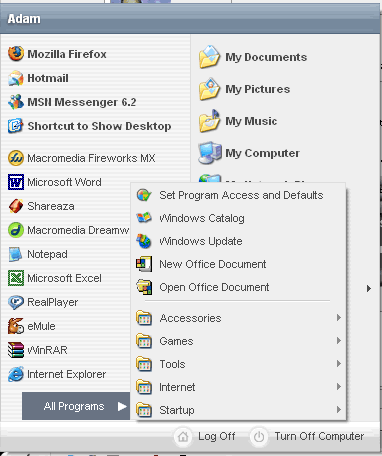Click the All Programs arrow
This screenshot has height=456, width=382.
coord(122,406)
